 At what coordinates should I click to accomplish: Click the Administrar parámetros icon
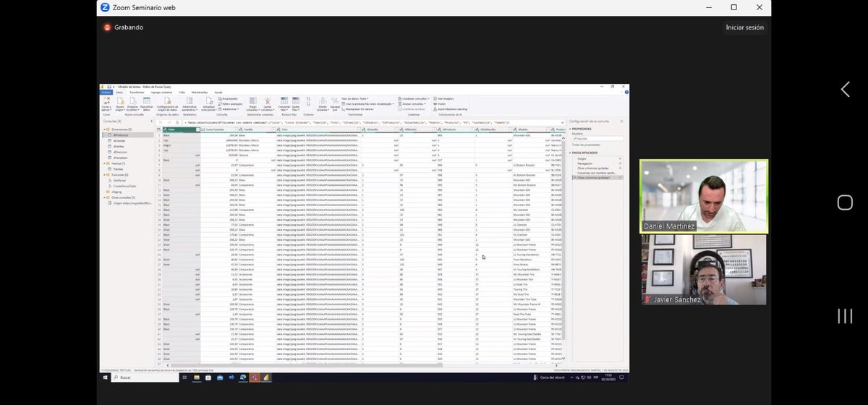[x=190, y=101]
